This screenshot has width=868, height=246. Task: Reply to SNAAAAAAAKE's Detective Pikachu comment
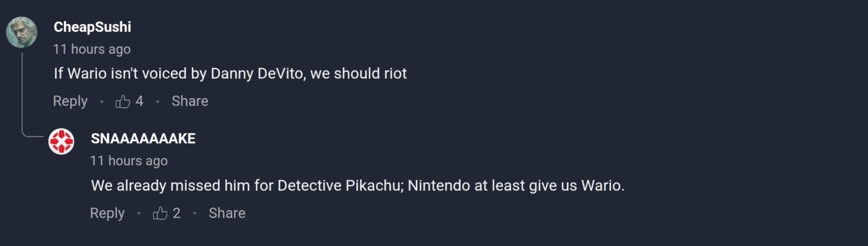pos(107,213)
